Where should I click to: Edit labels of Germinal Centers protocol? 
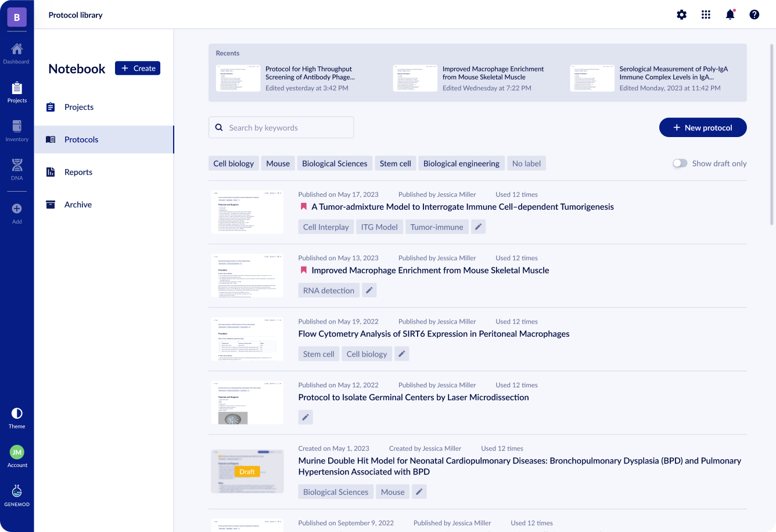[x=306, y=417]
